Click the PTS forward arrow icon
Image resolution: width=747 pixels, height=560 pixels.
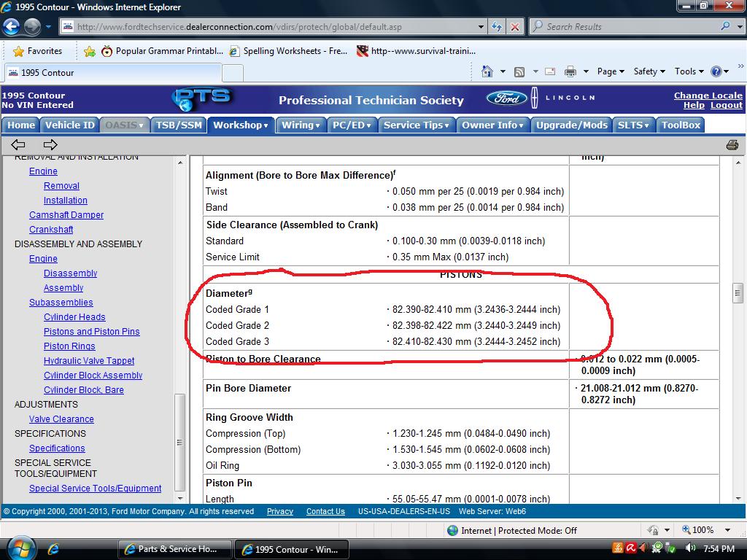[x=50, y=144]
